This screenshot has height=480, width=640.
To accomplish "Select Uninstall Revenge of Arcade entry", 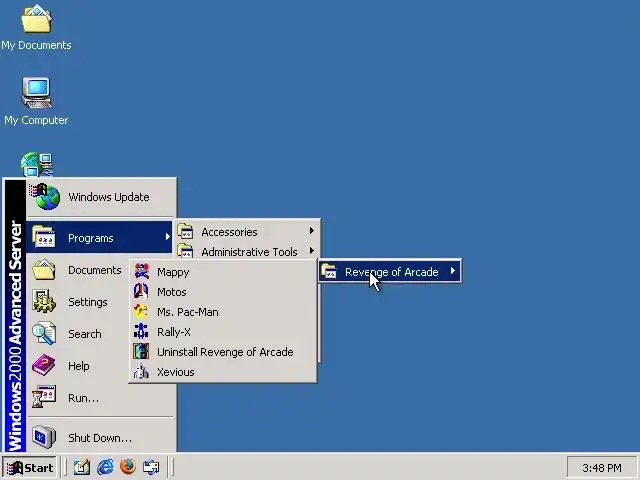I will click(x=223, y=352).
